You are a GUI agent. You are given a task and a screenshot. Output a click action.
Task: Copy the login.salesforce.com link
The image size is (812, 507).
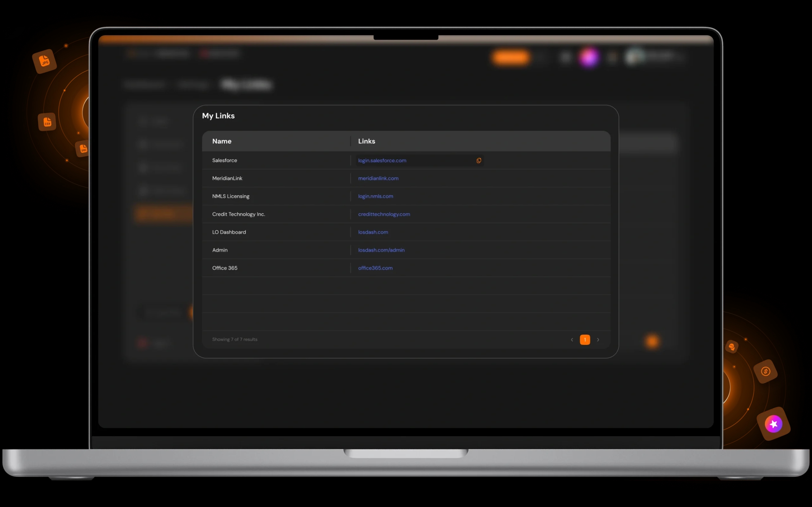(x=478, y=160)
